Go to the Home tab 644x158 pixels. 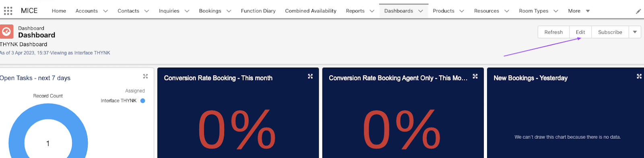point(59,11)
